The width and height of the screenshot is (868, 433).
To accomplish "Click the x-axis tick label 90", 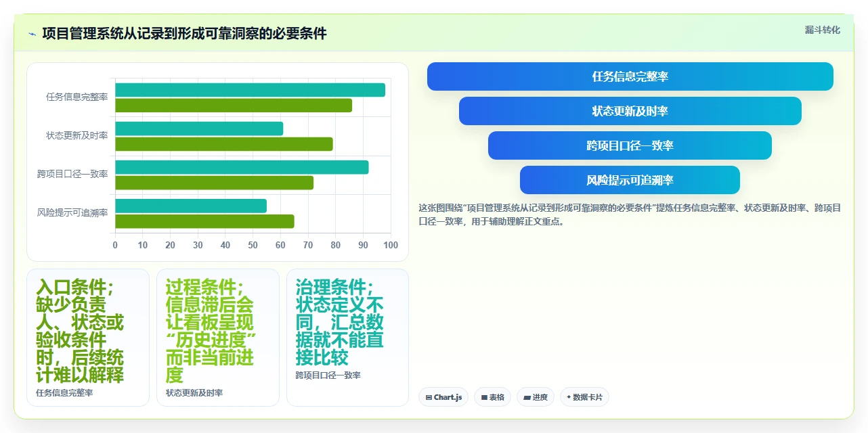I will 364,245.
